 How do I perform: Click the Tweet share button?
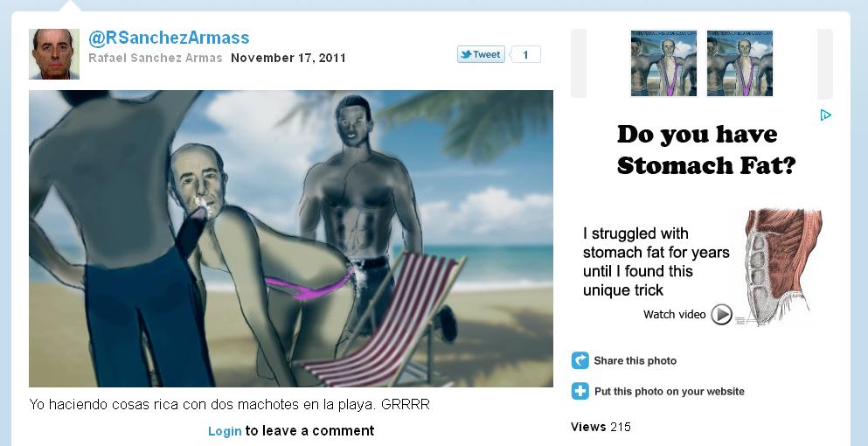[x=481, y=54]
